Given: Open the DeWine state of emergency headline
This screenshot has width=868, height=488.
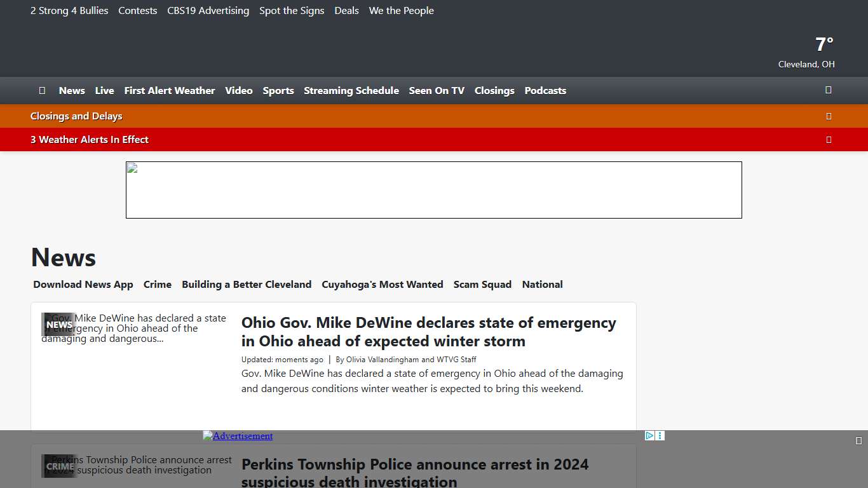Looking at the screenshot, I should (x=428, y=332).
